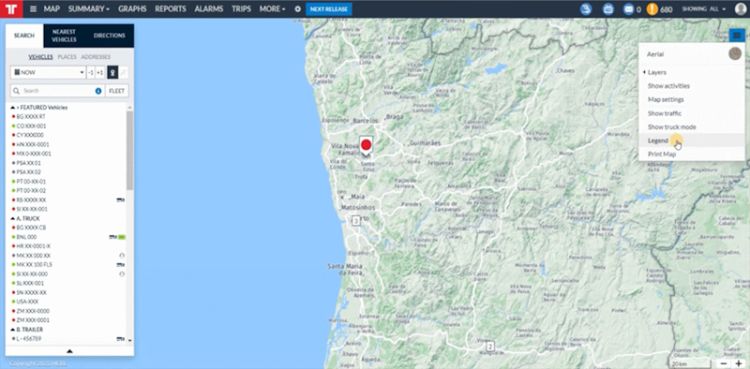Switch to the DIRECTIONS tab
This screenshot has height=369, width=750.
click(110, 36)
